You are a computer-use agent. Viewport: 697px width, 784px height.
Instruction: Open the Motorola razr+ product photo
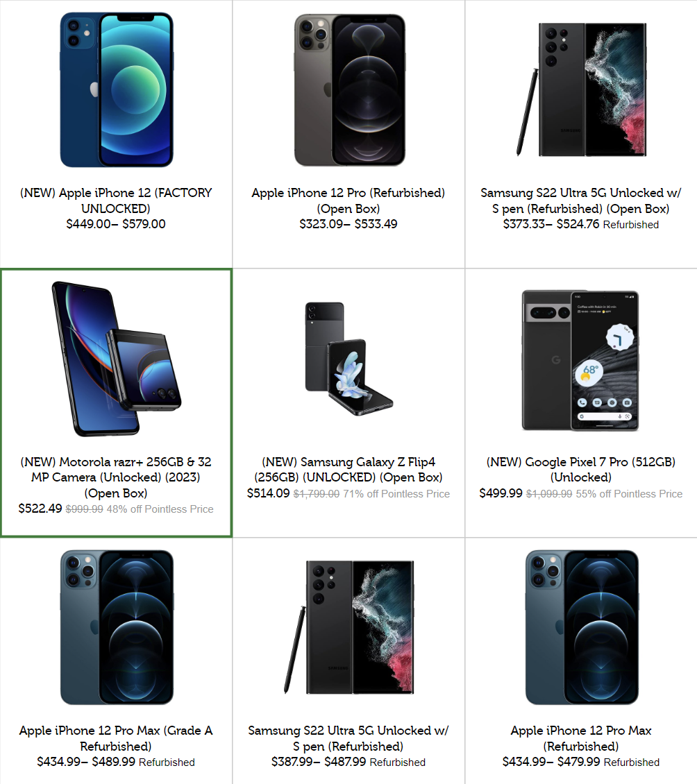click(x=116, y=359)
